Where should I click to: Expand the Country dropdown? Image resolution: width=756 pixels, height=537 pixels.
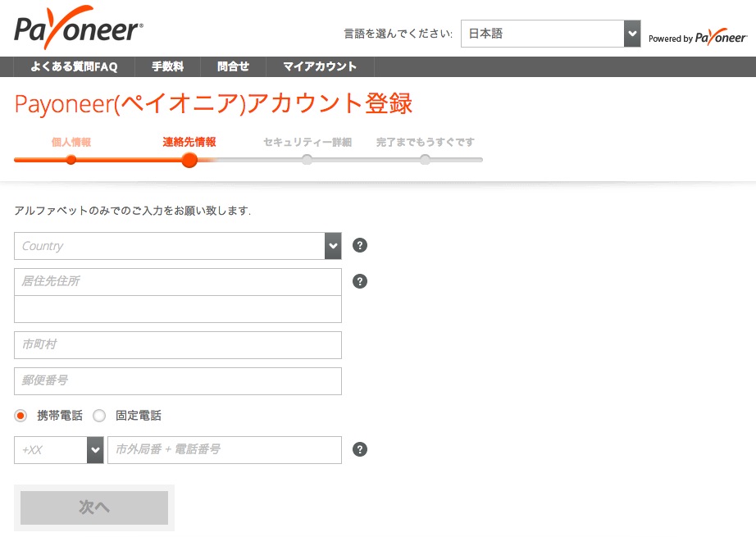[178, 246]
